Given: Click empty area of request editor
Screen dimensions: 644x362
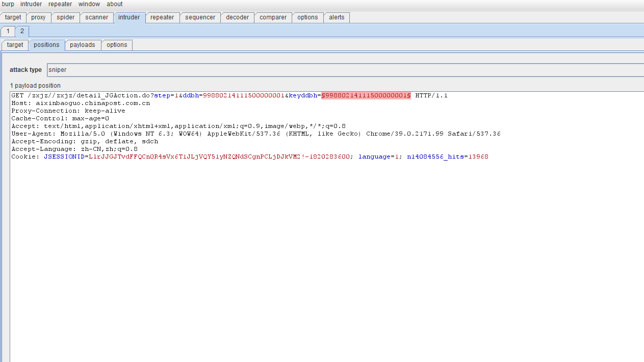Looking at the screenshot, I should (x=326, y=260).
